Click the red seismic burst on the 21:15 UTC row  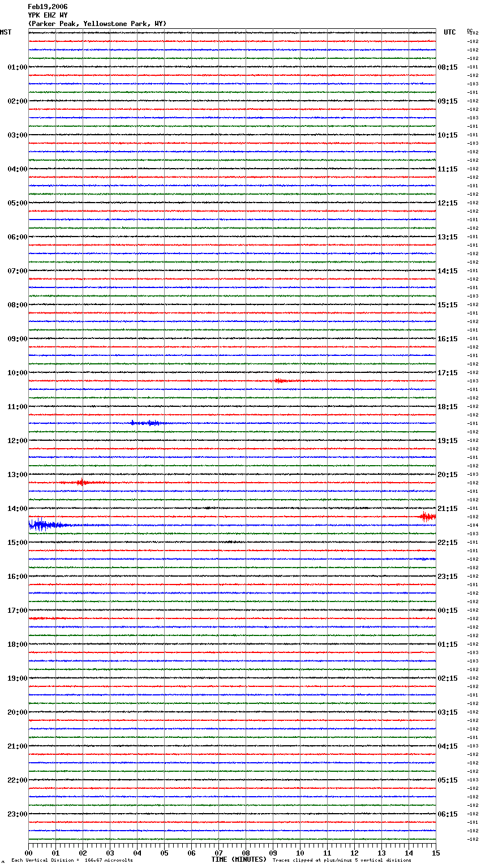(x=427, y=516)
